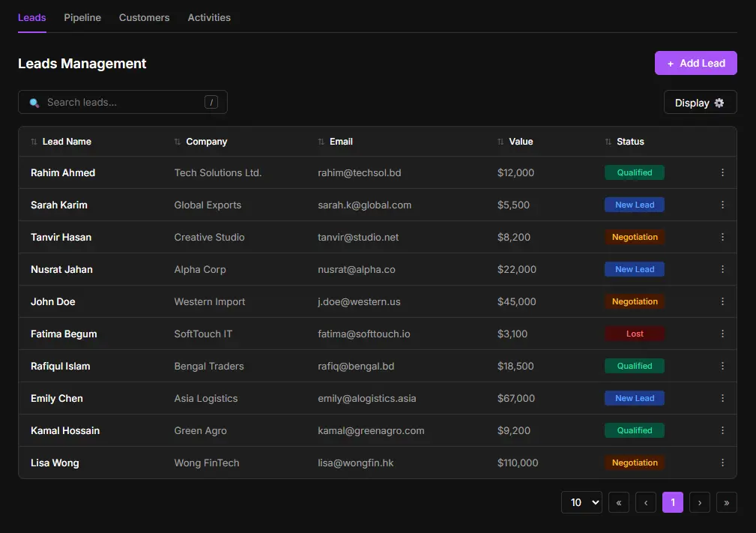Screen dimensions: 756x533
Task: Click the sort icon beside Company column
Action: pyautogui.click(x=177, y=141)
